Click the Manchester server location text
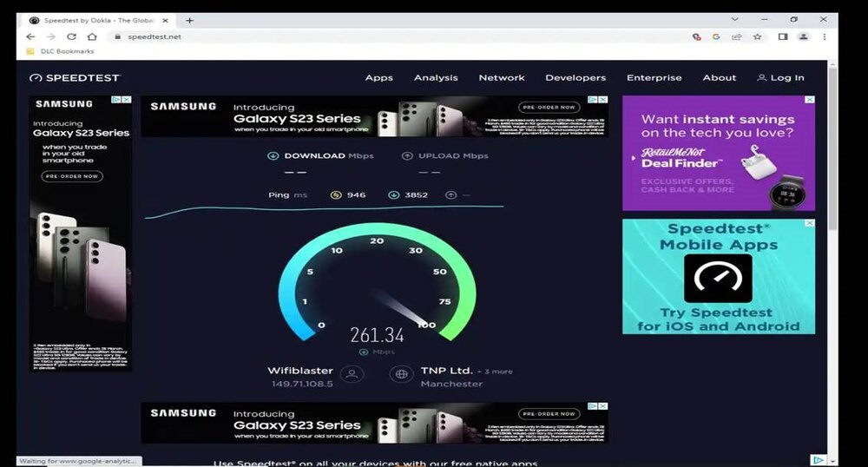This screenshot has width=868, height=467. (451, 384)
